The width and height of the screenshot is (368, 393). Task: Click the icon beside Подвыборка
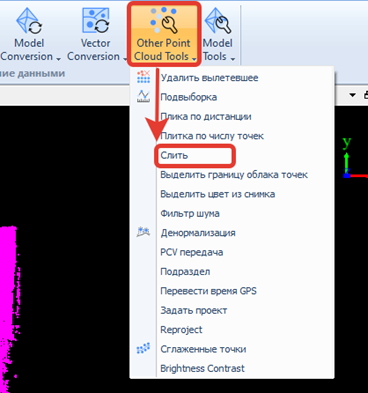click(143, 96)
